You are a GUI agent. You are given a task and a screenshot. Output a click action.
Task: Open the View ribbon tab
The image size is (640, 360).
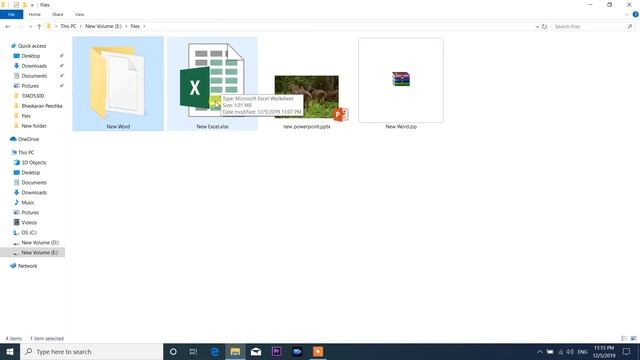79,14
